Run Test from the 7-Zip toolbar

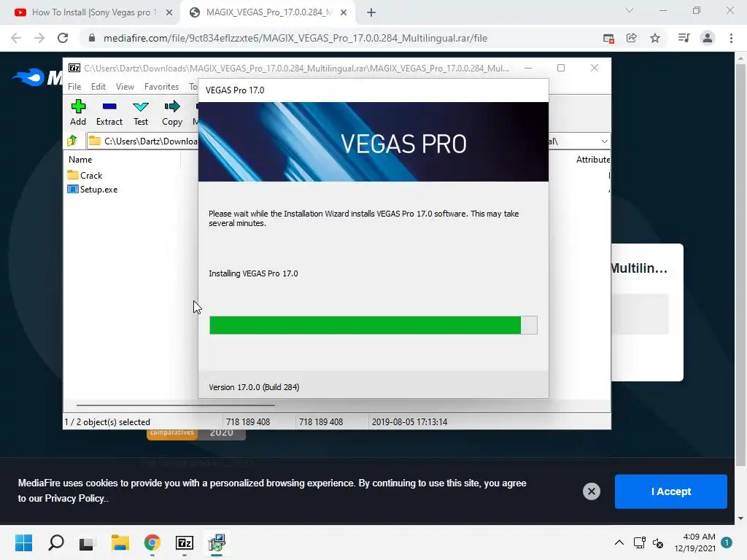coord(141,112)
